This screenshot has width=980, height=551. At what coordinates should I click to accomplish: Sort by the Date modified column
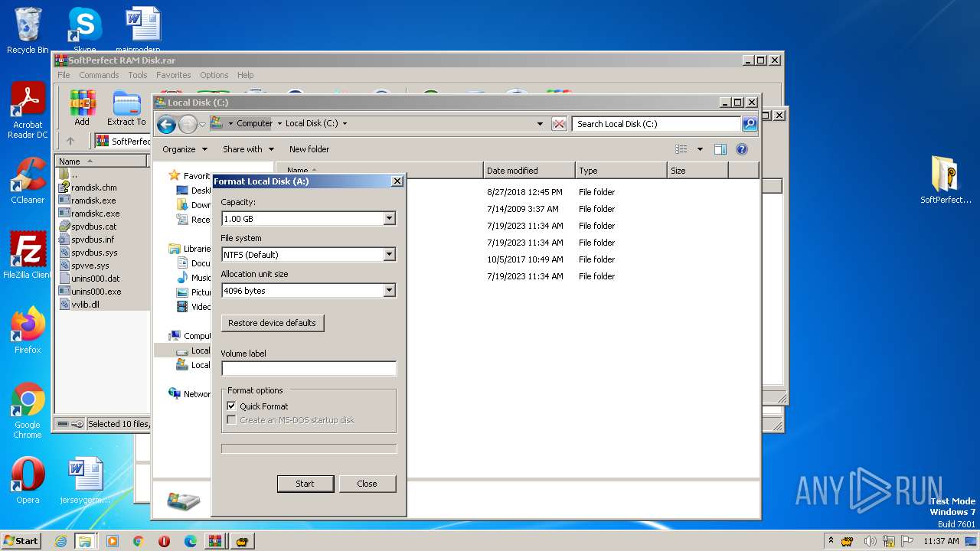coord(529,171)
